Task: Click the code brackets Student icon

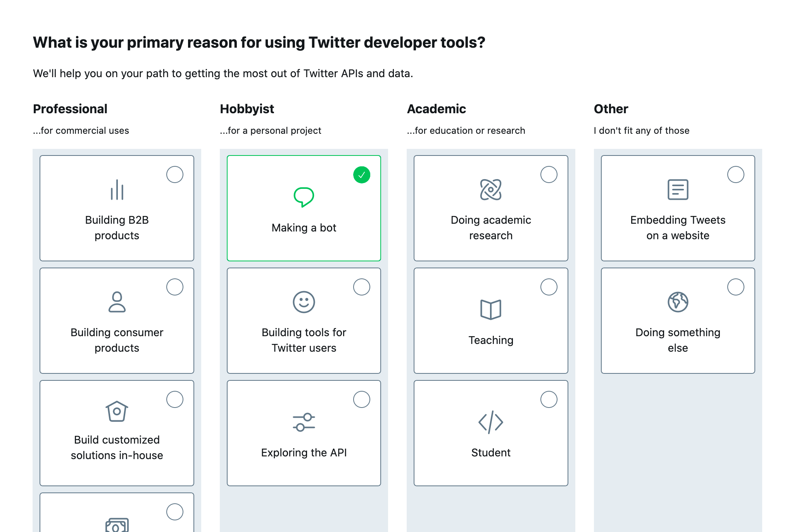Action: click(491, 422)
